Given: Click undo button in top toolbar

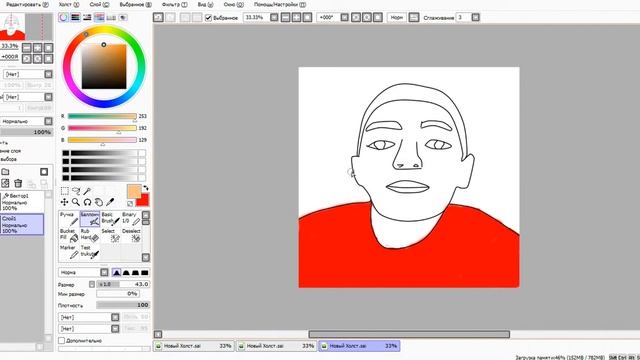Looking at the screenshot, I should (x=158, y=17).
